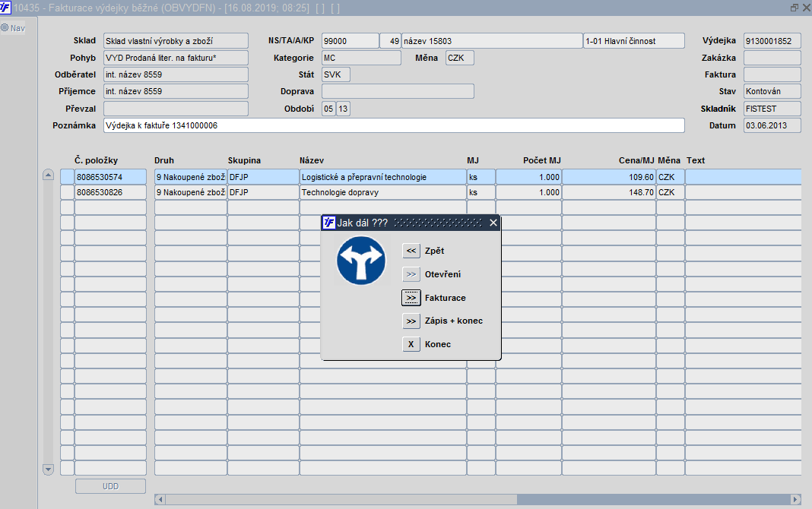Screen dimensions: 812x509
Task: Click the Poznámka note field
Action: [x=394, y=125]
